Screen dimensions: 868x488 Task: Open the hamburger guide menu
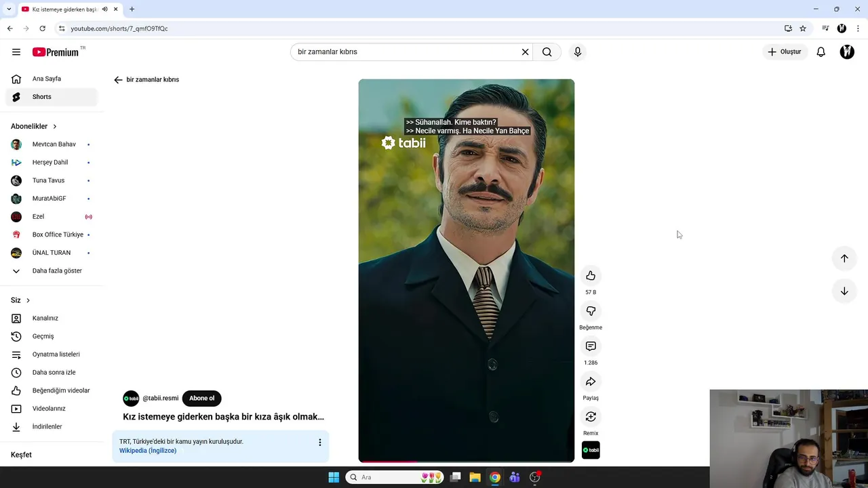point(16,52)
